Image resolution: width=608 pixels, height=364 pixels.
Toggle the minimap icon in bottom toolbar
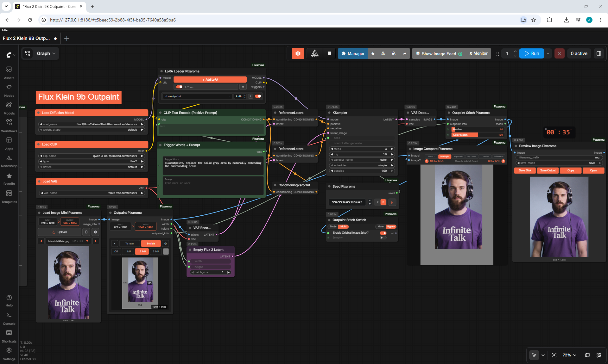coord(587,355)
